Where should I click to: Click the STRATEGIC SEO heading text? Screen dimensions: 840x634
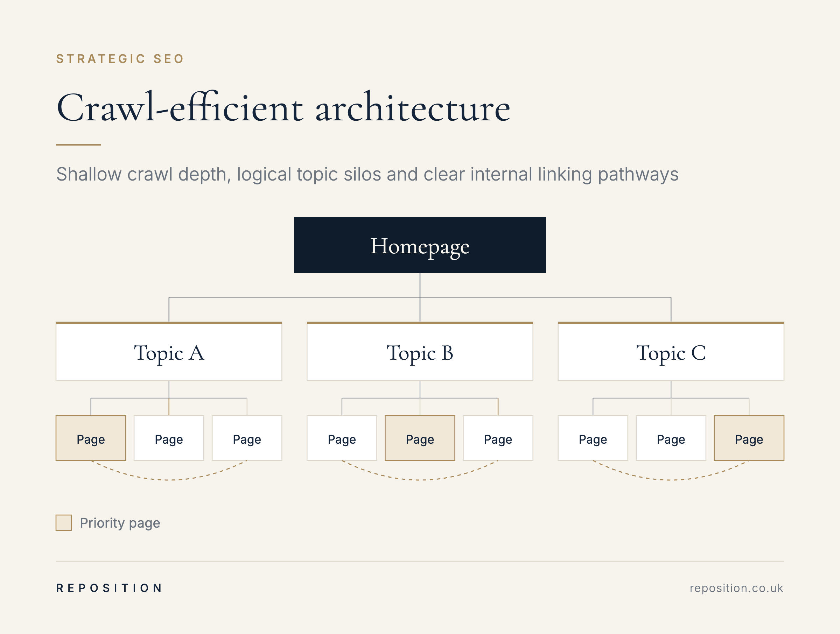click(x=120, y=59)
